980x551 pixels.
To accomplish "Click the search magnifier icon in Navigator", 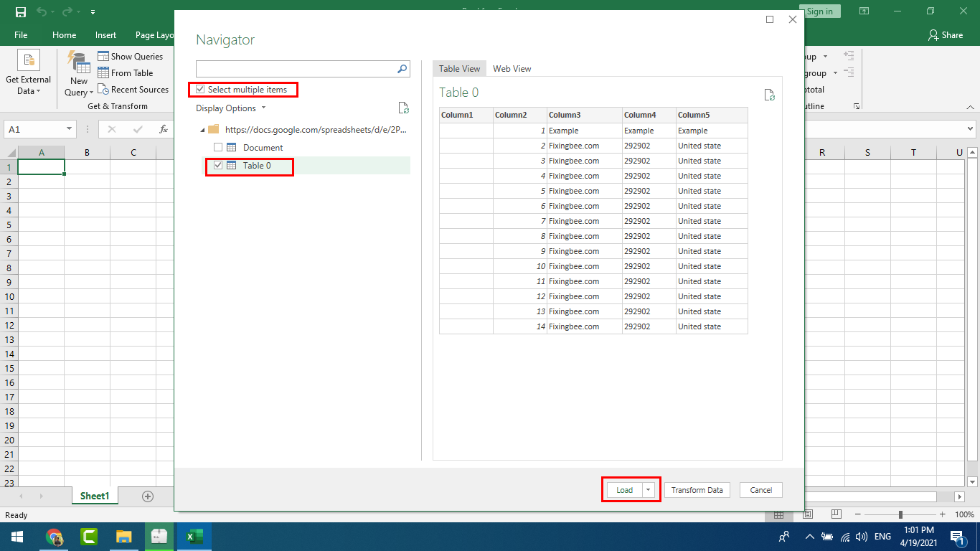I will coord(402,69).
